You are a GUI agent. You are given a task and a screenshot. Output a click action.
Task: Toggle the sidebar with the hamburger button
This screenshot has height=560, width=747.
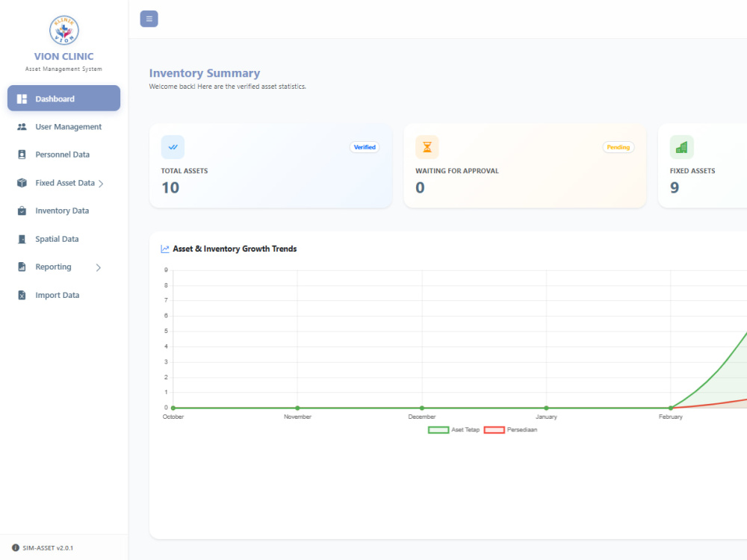click(149, 19)
